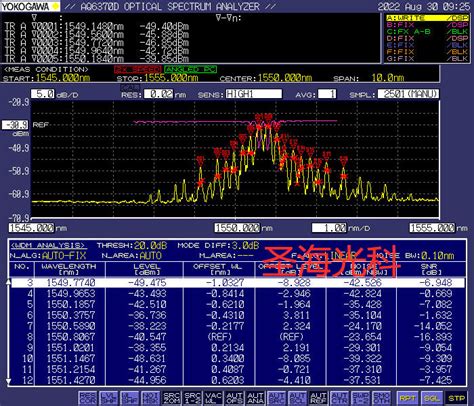
Task: Click the AUT OFS indicator icon
Action: (234, 398)
